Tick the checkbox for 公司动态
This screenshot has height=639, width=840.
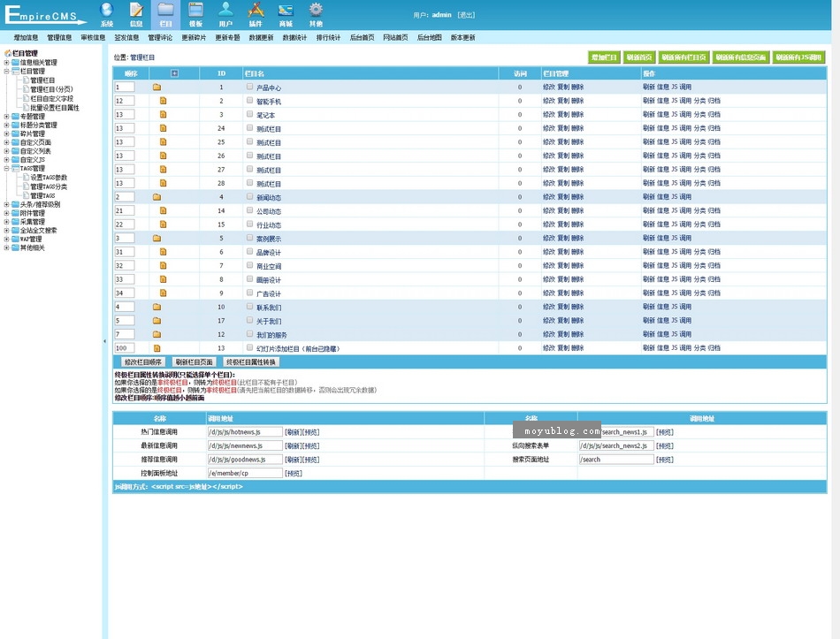click(x=249, y=210)
